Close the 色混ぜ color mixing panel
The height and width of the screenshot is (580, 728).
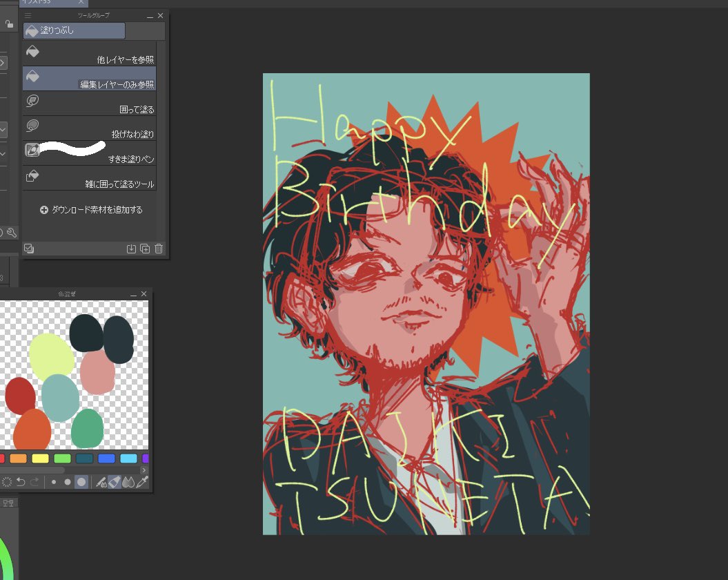pos(144,293)
